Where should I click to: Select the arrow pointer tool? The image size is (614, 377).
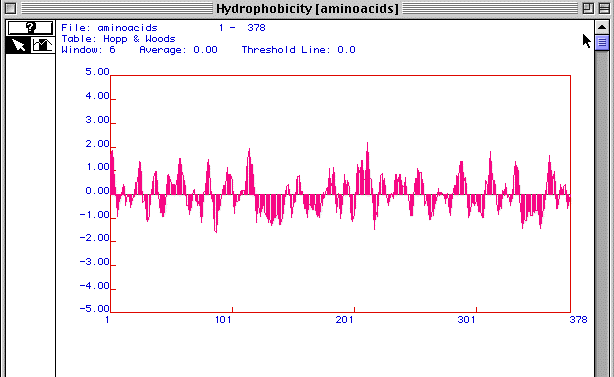pyautogui.click(x=18, y=45)
